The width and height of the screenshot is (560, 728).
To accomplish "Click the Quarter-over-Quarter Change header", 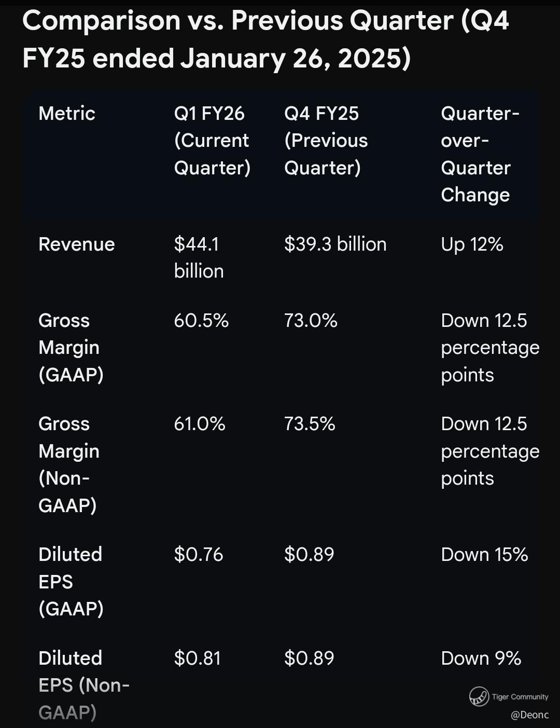I will coord(480,154).
